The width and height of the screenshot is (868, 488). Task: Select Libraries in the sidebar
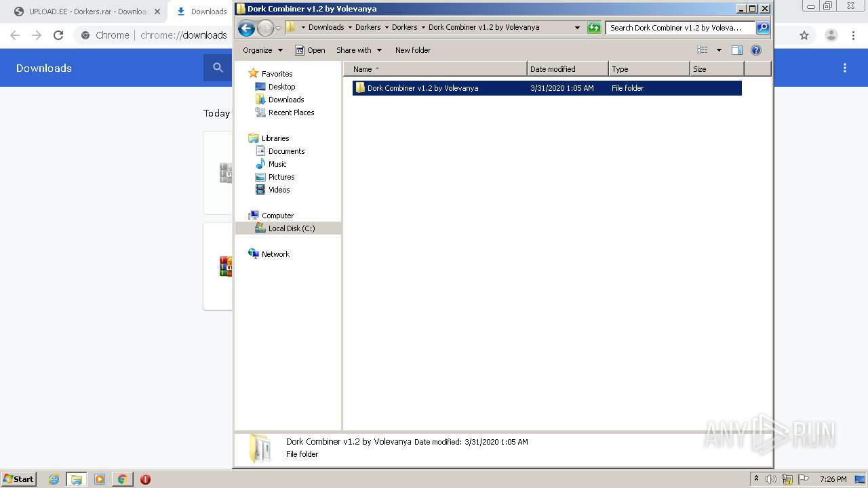tap(275, 138)
